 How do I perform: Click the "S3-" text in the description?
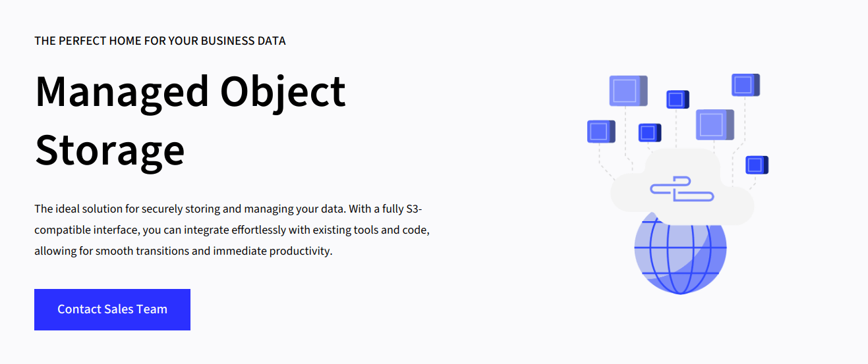(415, 209)
